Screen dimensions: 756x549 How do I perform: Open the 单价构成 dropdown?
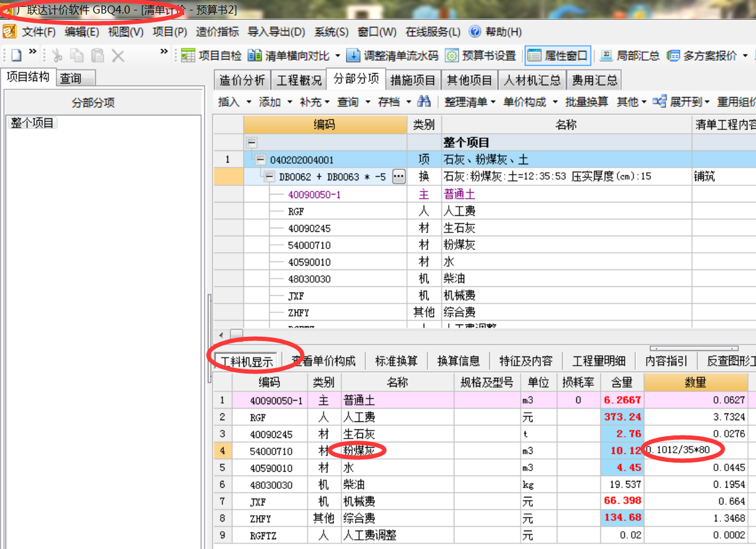click(556, 102)
